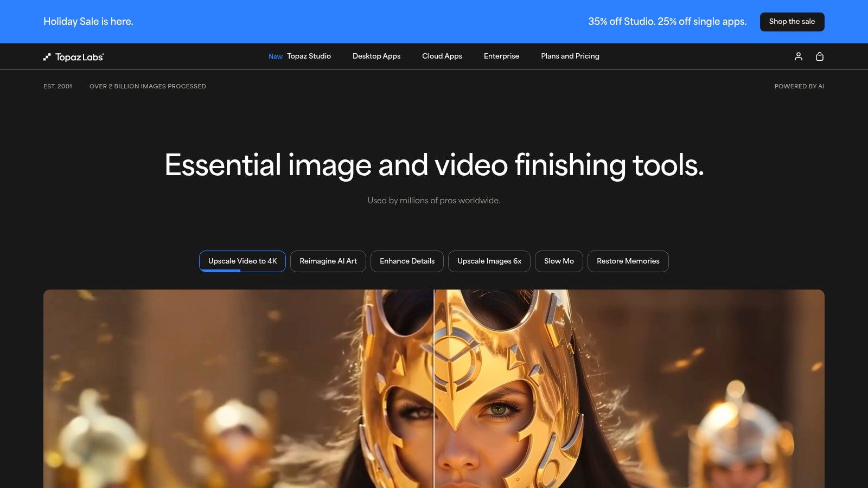Viewport: 868px width, 488px height.
Task: Open the Upscale Images 6x tab
Action: (x=489, y=261)
